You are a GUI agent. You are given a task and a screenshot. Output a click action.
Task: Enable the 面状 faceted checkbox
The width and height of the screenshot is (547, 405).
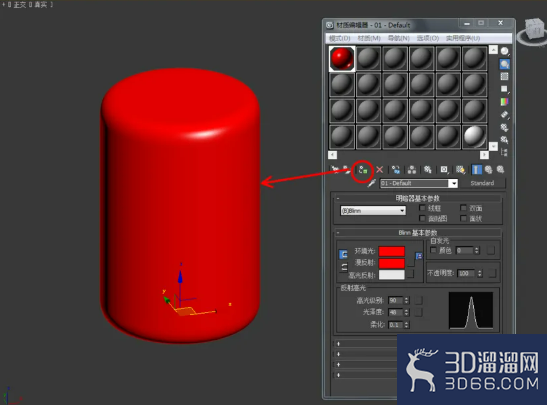[463, 218]
